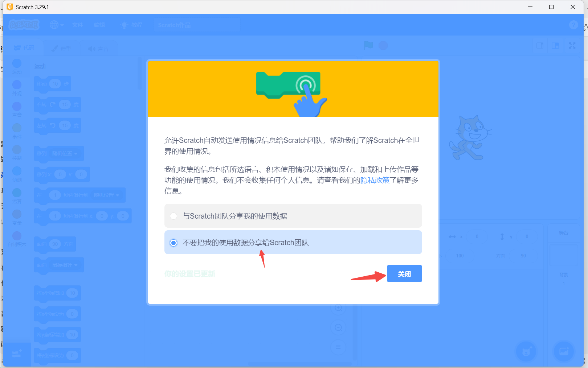588x368 pixels.
Task: Select the 外观 looks category circle
Action: pyautogui.click(x=17, y=85)
